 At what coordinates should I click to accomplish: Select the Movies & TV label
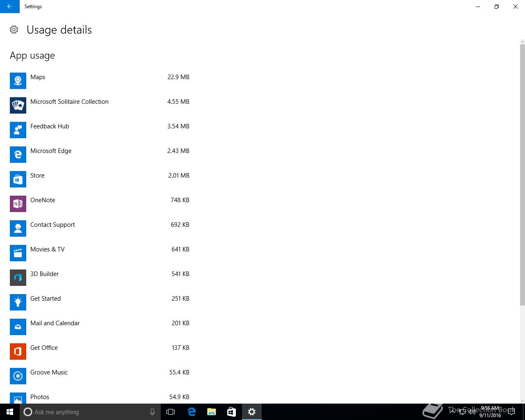(x=48, y=249)
